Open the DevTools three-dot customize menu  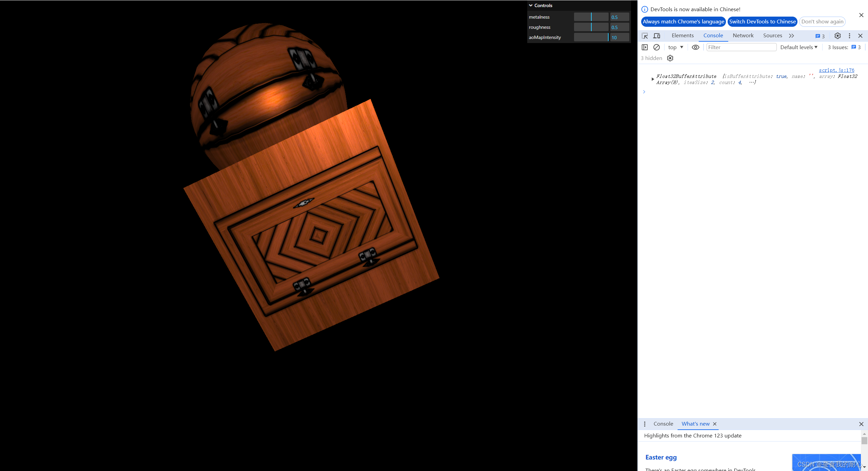[849, 36]
